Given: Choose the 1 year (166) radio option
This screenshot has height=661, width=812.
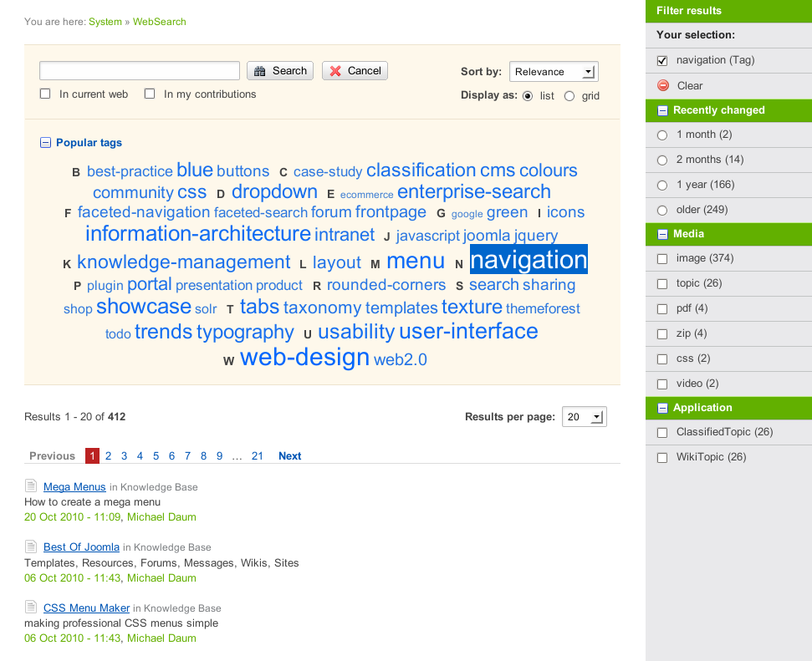Looking at the screenshot, I should tap(662, 185).
